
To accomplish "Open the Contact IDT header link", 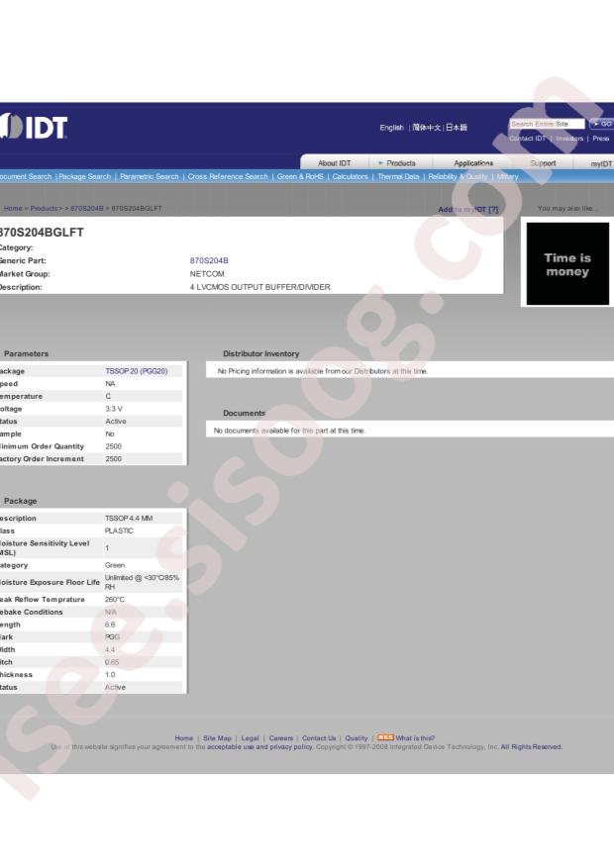I will [x=528, y=139].
